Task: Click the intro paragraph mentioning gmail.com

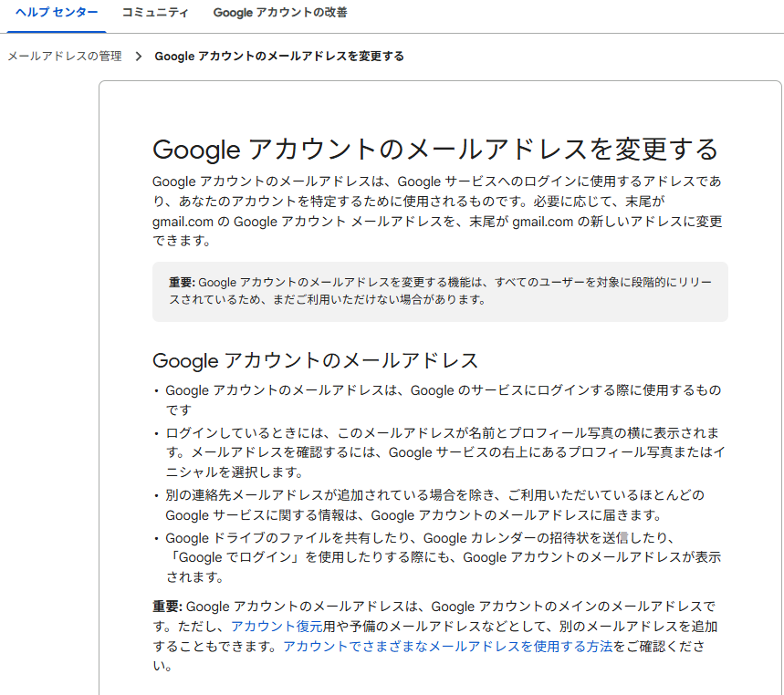Action: click(x=437, y=212)
